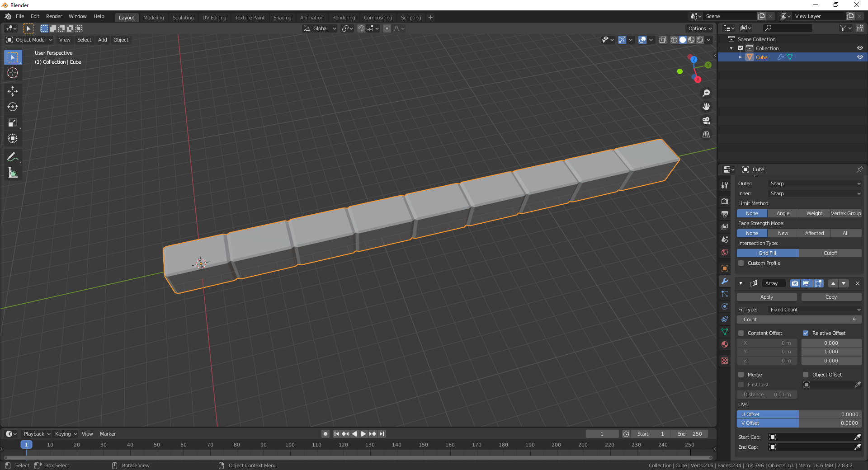Open the Physics properties tab
The width and height of the screenshot is (868, 470).
click(725, 306)
